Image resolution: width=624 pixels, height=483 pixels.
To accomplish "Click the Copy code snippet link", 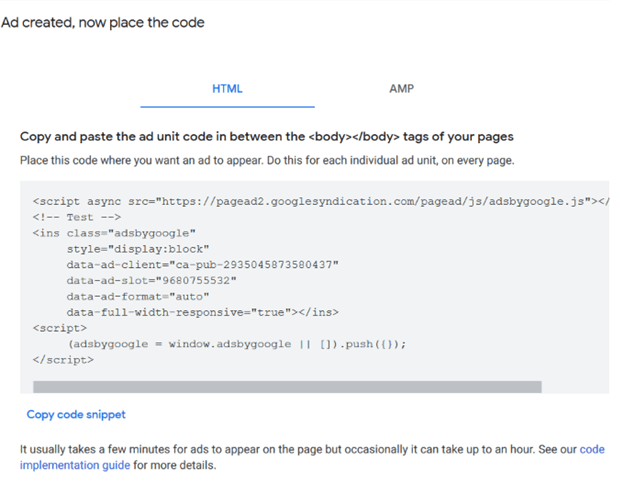I will [76, 414].
